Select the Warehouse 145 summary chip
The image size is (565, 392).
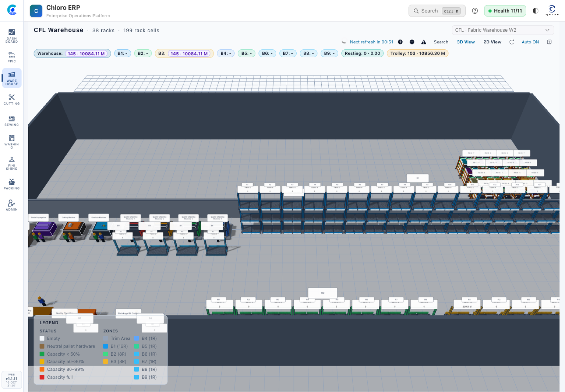[x=72, y=54]
